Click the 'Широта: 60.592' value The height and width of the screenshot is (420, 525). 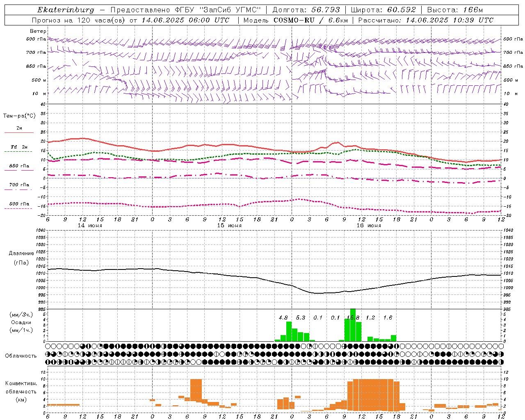383,10
